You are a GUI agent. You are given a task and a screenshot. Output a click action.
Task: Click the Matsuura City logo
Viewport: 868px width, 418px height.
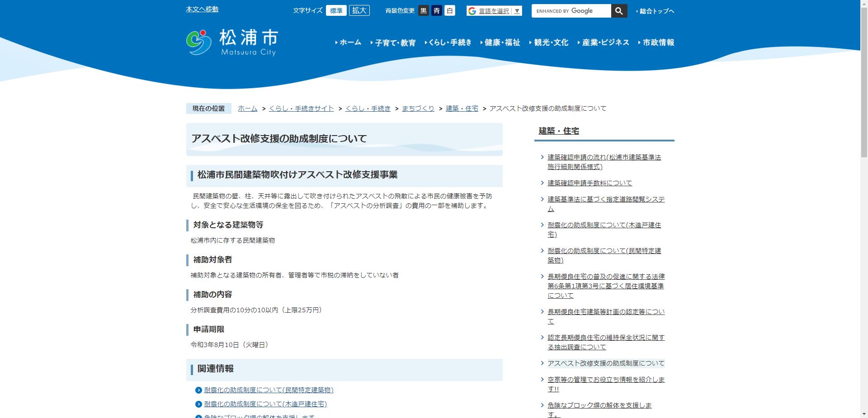pyautogui.click(x=231, y=42)
